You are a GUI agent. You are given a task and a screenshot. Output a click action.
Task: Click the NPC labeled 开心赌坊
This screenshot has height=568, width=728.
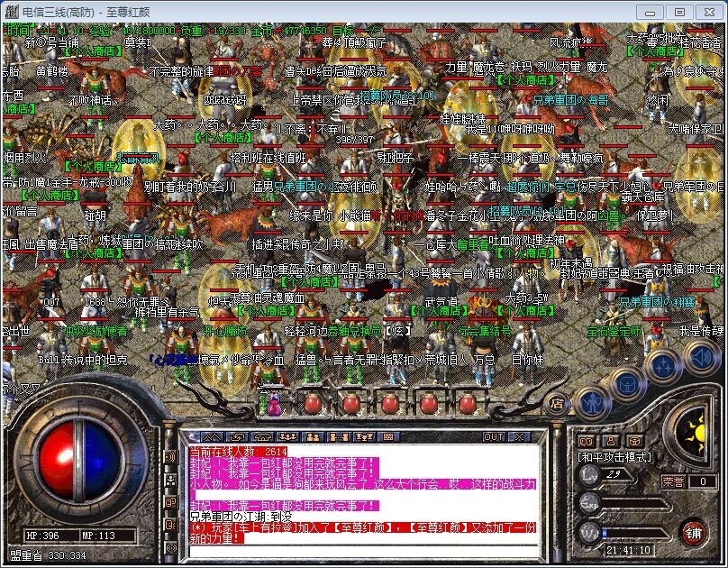tap(224, 331)
